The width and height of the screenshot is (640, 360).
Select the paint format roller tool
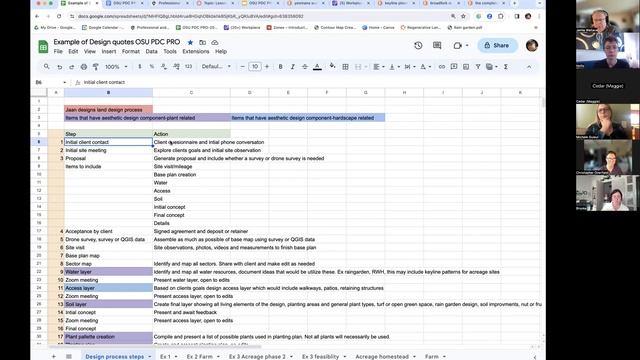click(x=96, y=67)
